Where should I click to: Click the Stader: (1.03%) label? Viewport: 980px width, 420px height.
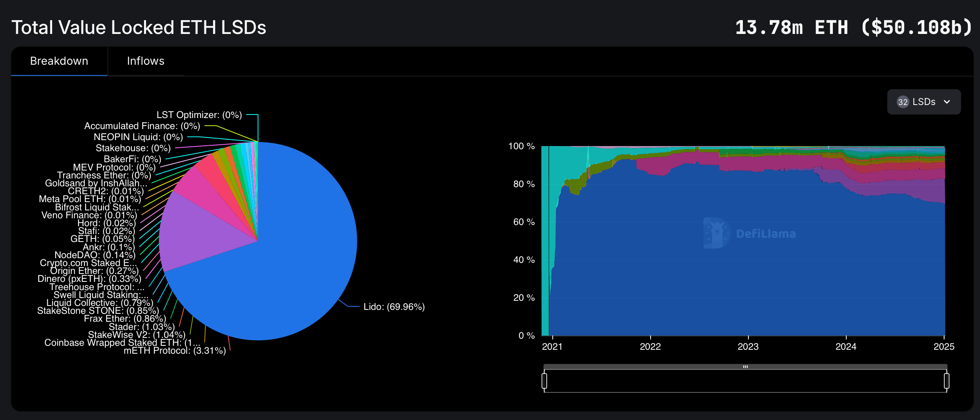(142, 327)
